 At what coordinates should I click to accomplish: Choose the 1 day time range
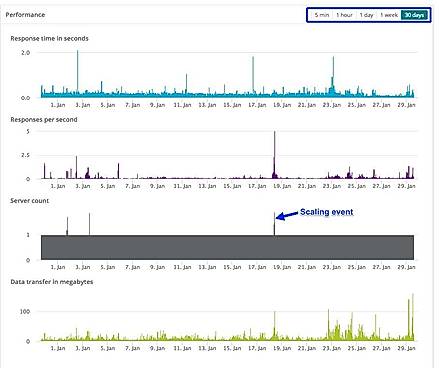(366, 15)
